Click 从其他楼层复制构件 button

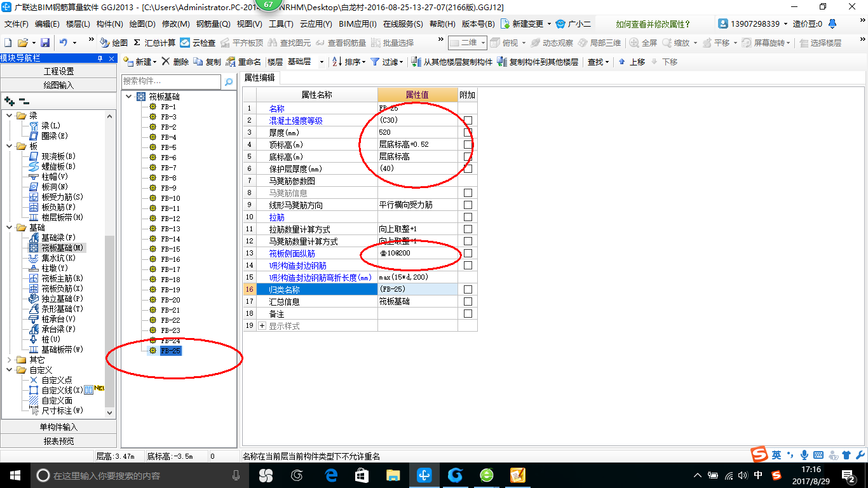(452, 62)
